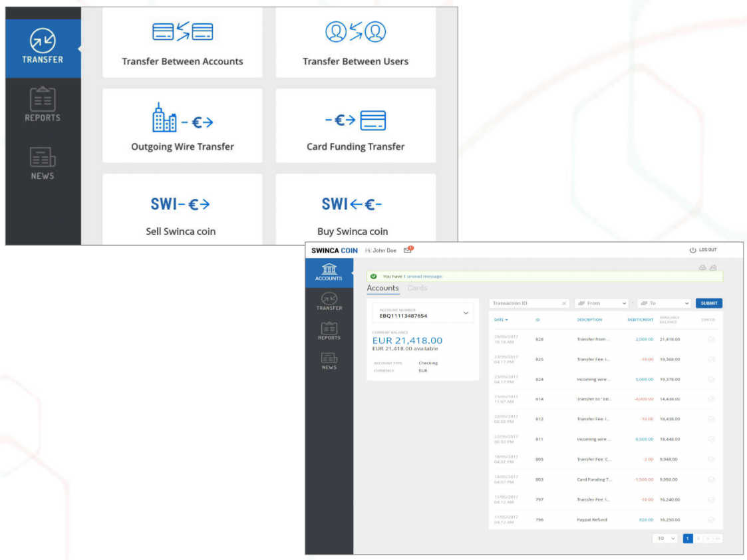The width and height of the screenshot is (747, 560).
Task: Open the From date dropdown
Action: click(602, 303)
